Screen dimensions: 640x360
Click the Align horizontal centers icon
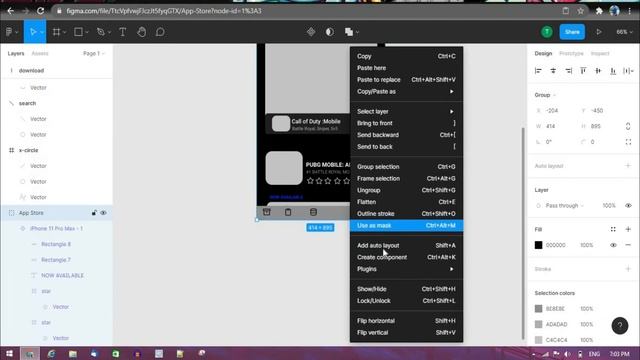click(553, 71)
